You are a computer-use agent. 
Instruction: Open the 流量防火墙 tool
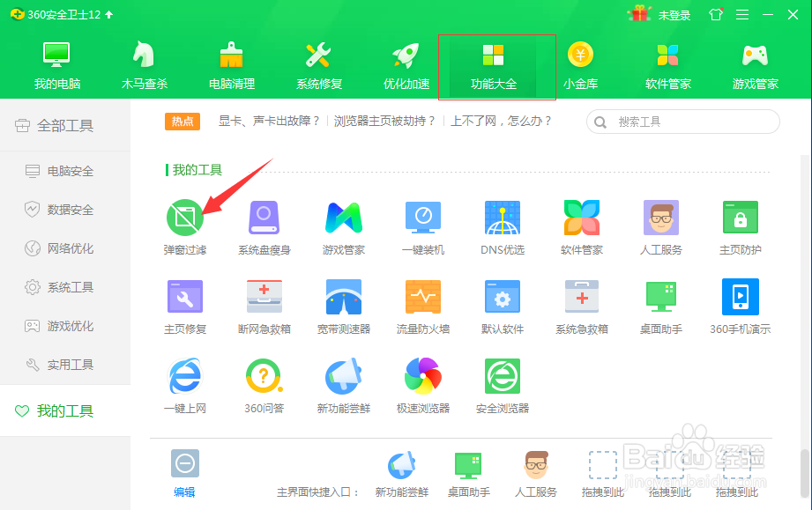(x=423, y=307)
